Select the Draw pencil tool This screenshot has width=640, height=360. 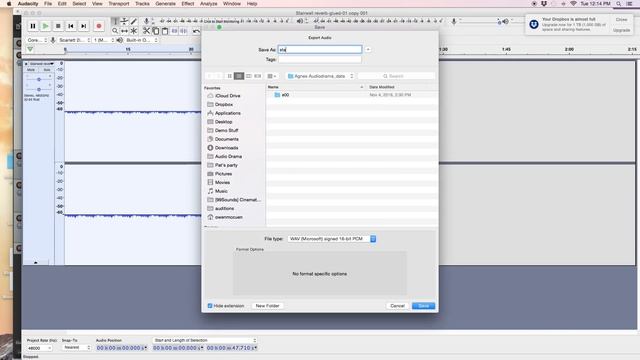pos(133,21)
